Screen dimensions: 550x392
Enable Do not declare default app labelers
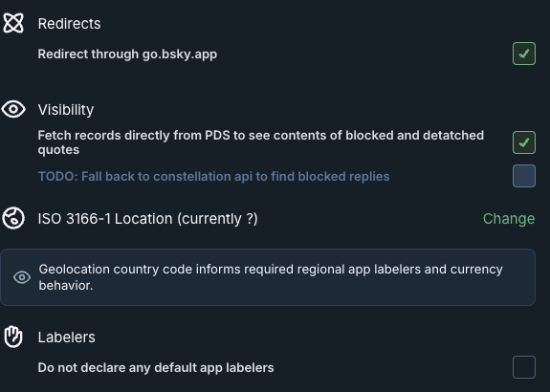[x=523, y=367]
